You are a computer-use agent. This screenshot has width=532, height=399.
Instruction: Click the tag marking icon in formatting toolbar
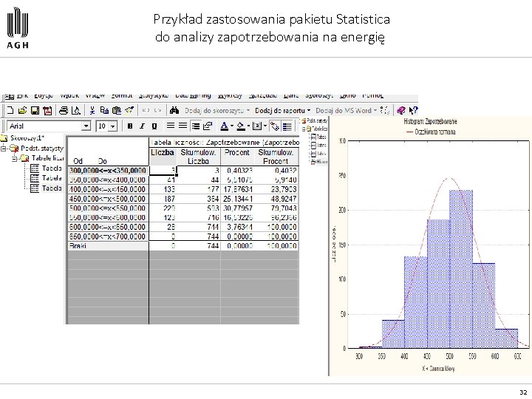click(x=274, y=126)
